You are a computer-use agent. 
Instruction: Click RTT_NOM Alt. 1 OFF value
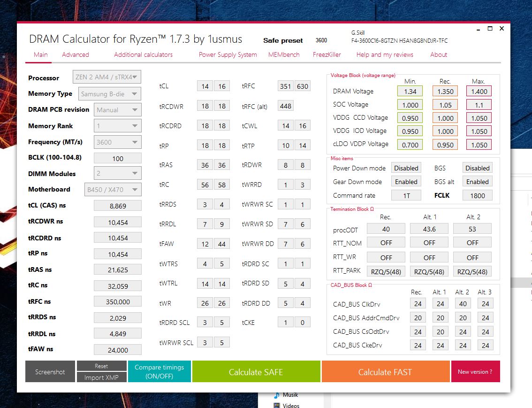tap(429, 243)
